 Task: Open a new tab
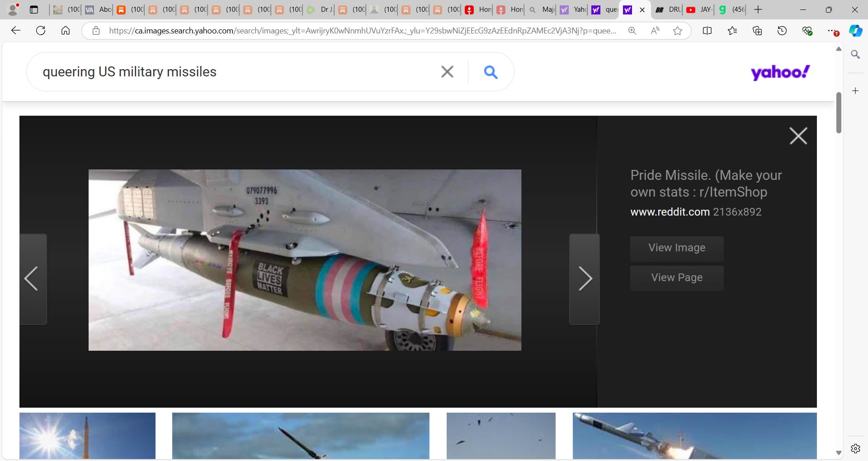click(x=758, y=9)
